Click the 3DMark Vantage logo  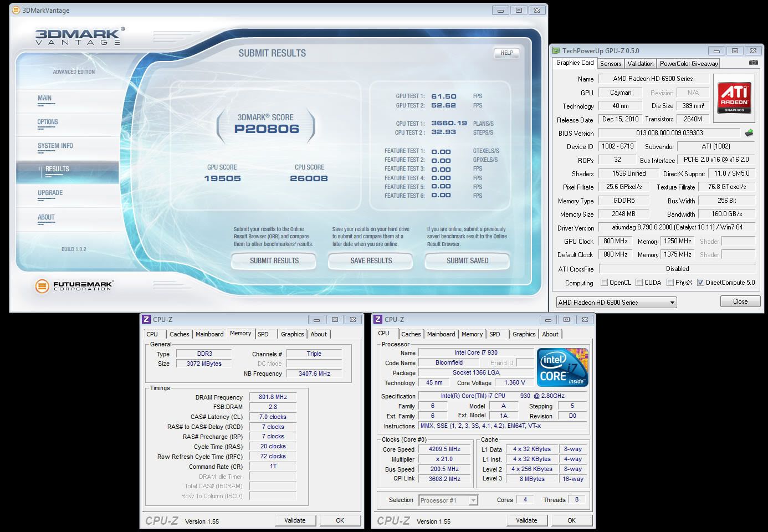[x=80, y=36]
